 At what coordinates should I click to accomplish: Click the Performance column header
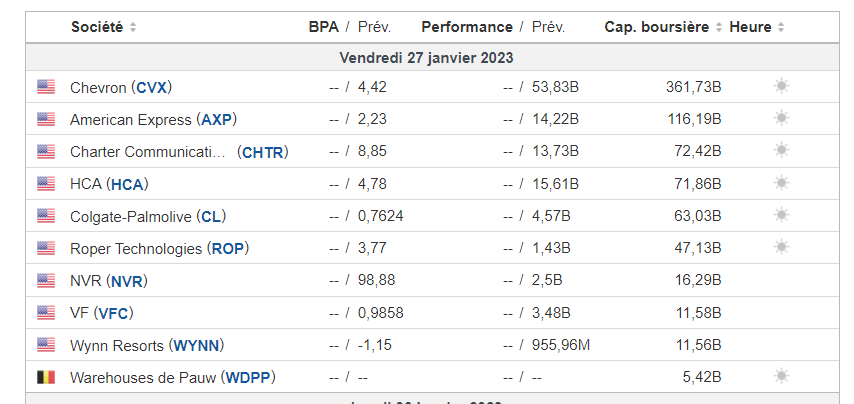pos(466,27)
